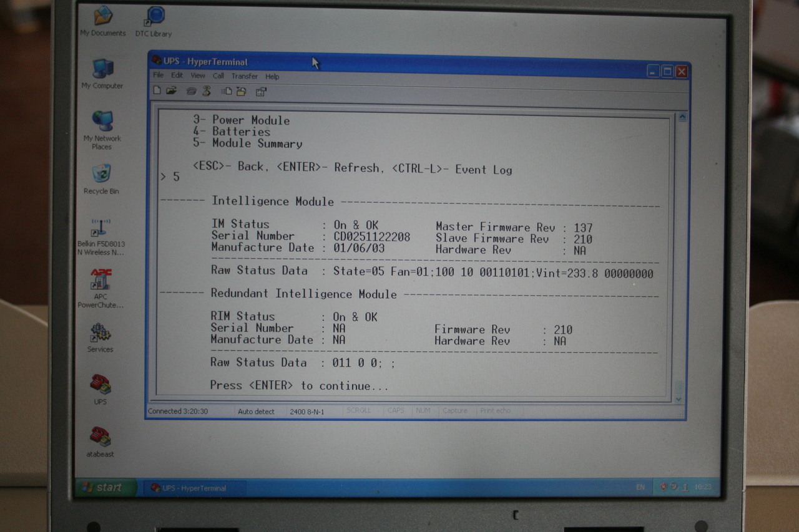799x532 pixels.
Task: Open the Transfer menu
Action: tap(245, 76)
